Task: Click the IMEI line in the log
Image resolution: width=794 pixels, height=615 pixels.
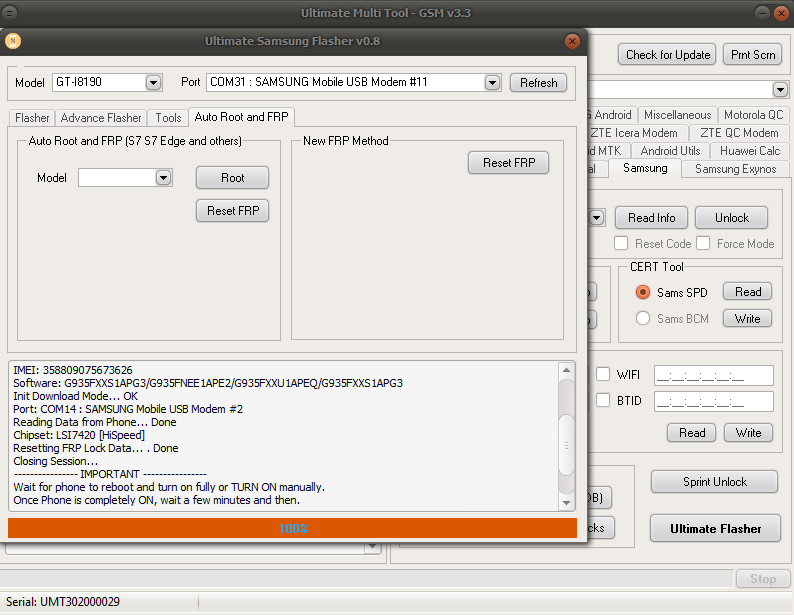Action: (73, 370)
